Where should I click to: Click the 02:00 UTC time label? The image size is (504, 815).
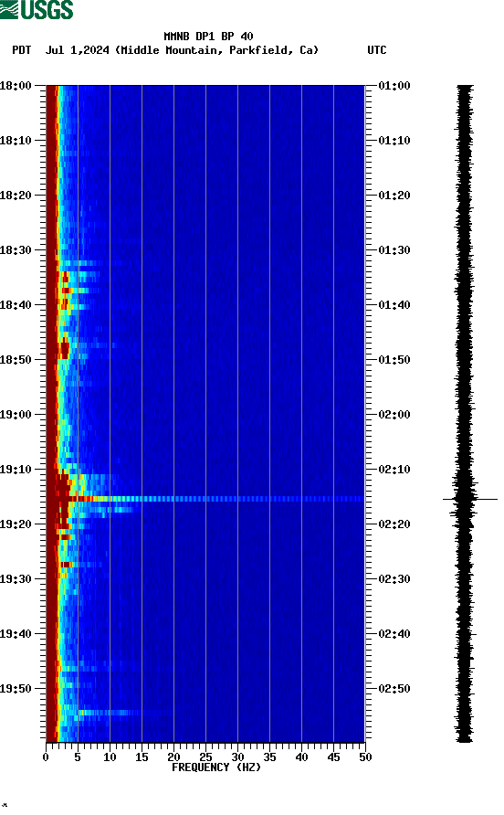[394, 415]
